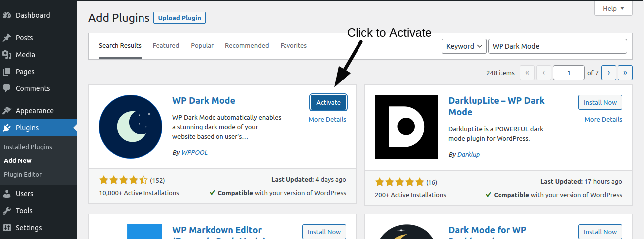
Task: Click the WP Dark Mode star rating
Action: (123, 180)
